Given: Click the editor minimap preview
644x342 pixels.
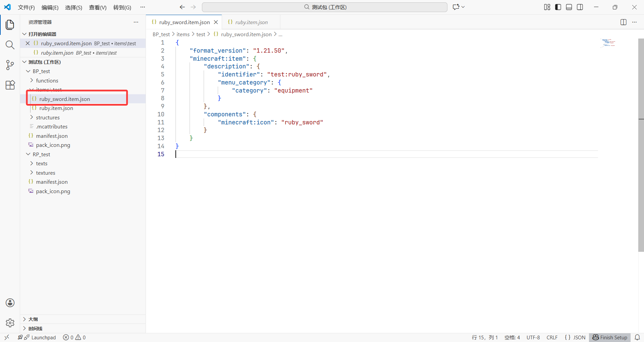Looking at the screenshot, I should tap(608, 43).
